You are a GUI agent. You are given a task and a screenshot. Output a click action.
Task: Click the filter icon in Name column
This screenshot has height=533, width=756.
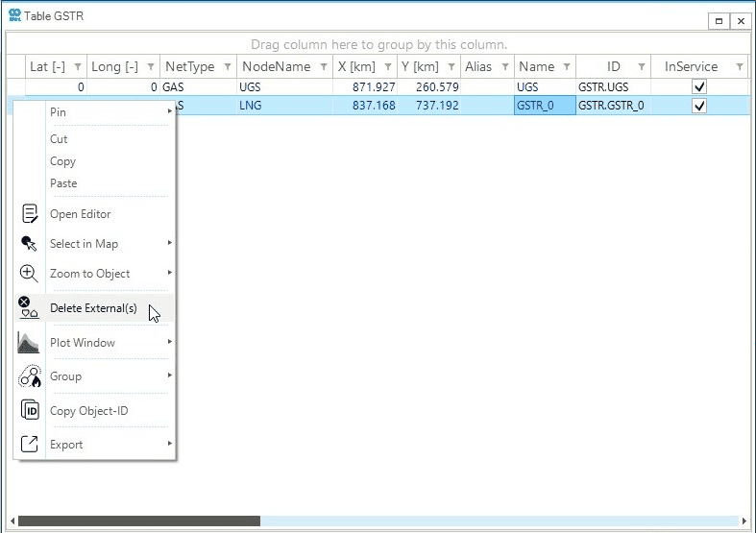pyautogui.click(x=567, y=67)
